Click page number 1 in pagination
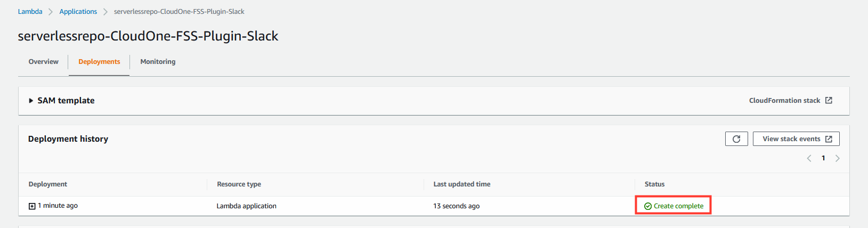The width and height of the screenshot is (868, 228). click(x=823, y=158)
